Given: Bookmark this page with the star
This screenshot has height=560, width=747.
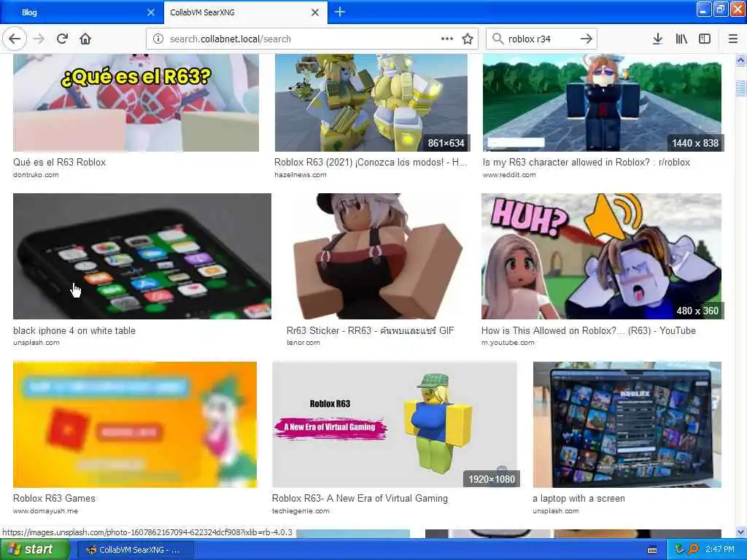Looking at the screenshot, I should click(x=468, y=39).
